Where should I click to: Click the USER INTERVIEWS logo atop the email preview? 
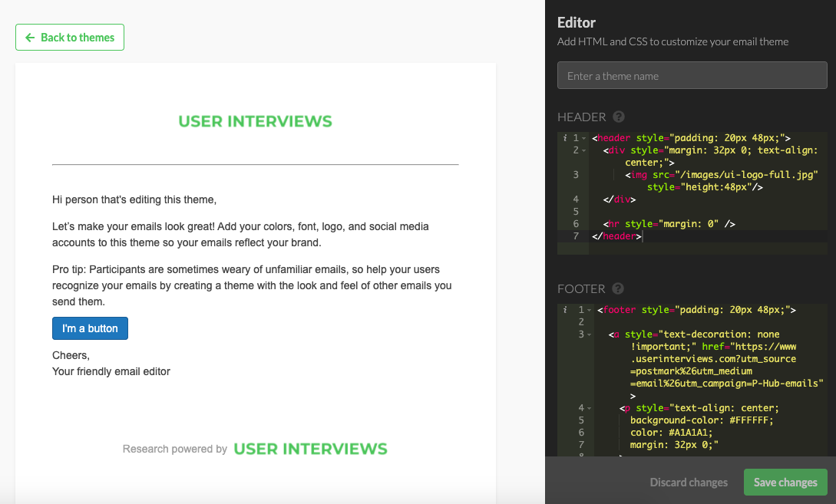(255, 121)
